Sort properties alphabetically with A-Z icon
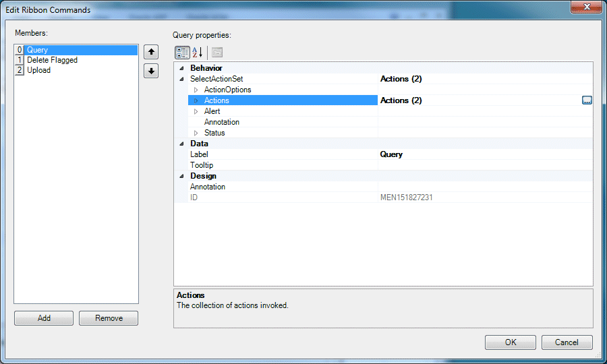Screen dimensions: 607x364 [x=198, y=53]
